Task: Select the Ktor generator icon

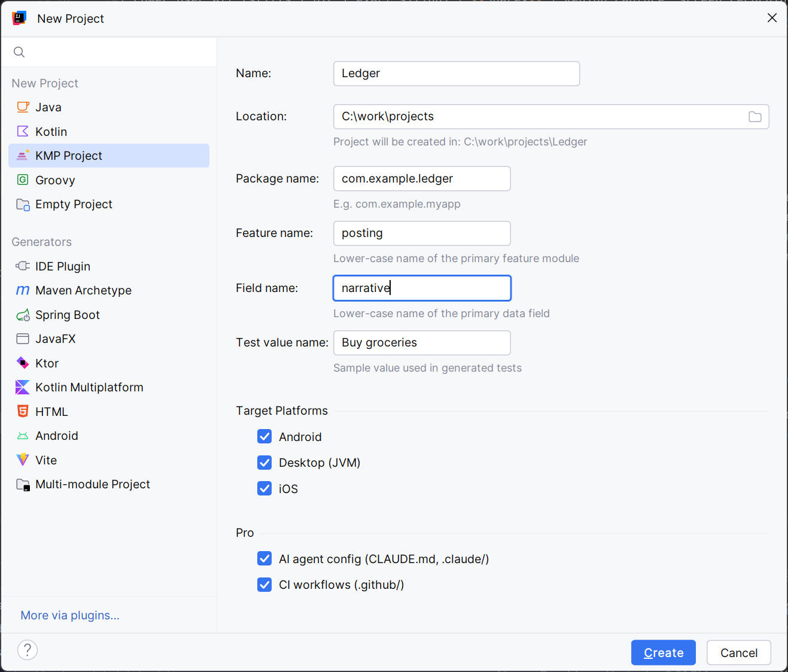Action: click(x=23, y=363)
